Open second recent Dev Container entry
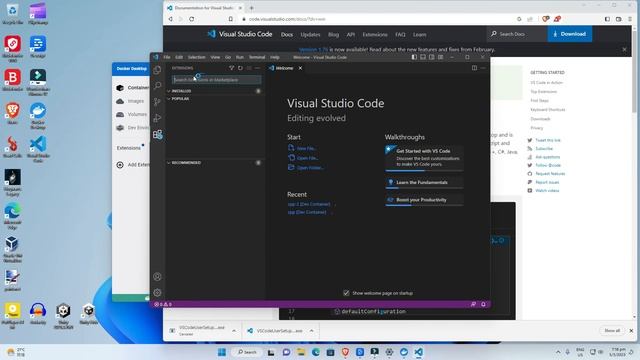Image resolution: width=640 pixels, height=360 pixels. coord(307,212)
